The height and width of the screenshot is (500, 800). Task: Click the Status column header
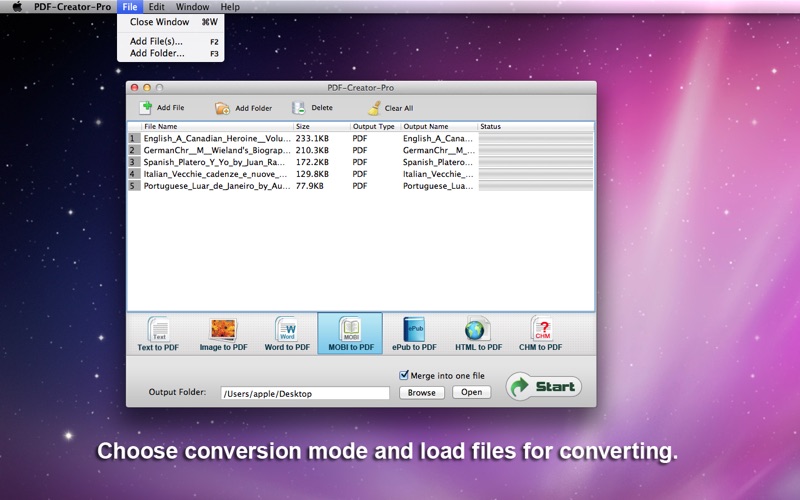536,126
